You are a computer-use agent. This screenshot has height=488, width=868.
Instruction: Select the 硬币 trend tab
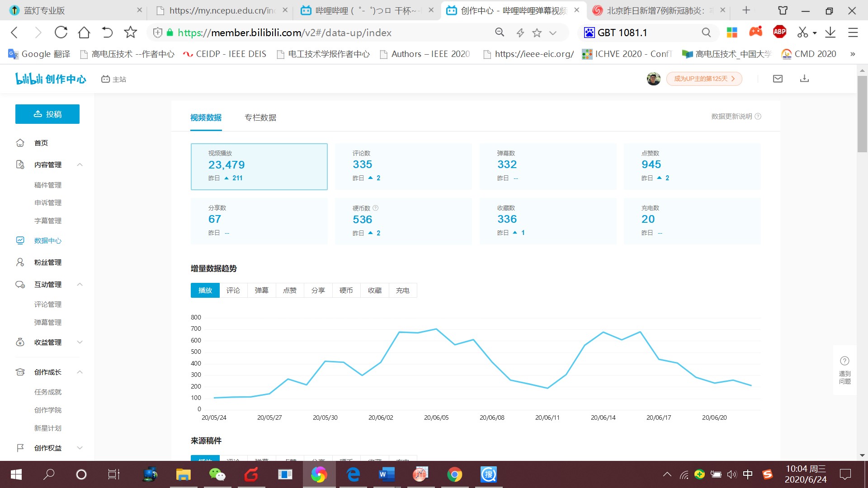[x=346, y=290]
